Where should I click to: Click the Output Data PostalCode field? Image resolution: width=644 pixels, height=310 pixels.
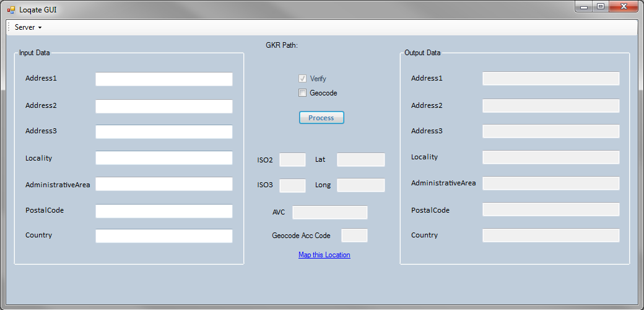click(550, 210)
